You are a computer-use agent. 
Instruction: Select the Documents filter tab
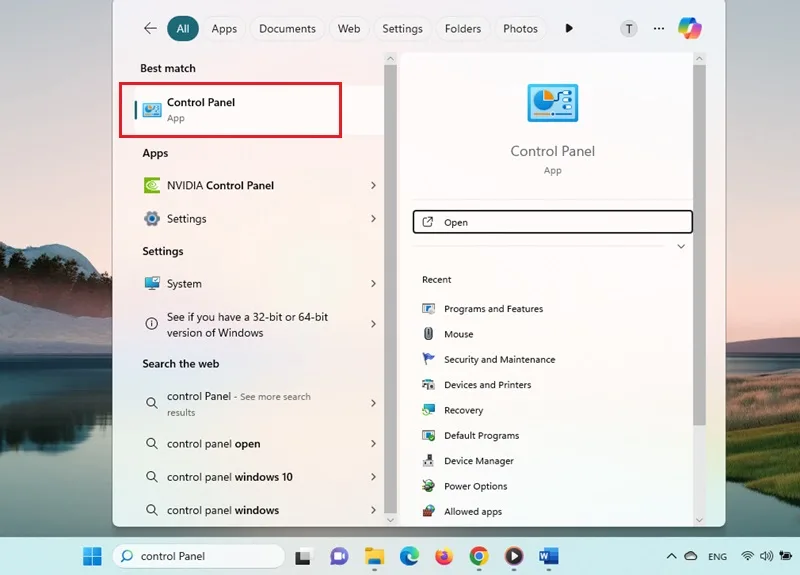tap(287, 29)
